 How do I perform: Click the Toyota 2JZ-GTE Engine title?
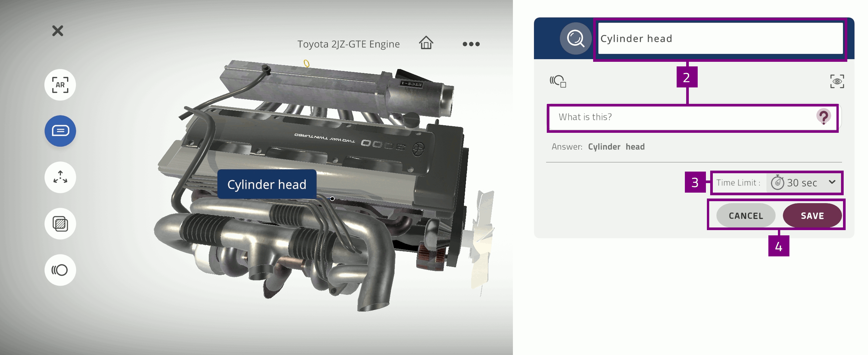(x=348, y=44)
